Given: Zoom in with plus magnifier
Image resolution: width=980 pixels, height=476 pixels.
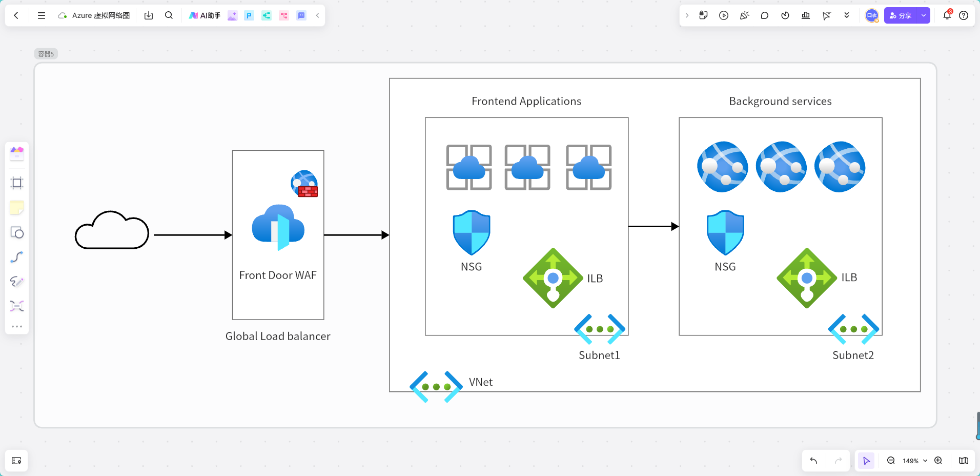Looking at the screenshot, I should [x=938, y=461].
